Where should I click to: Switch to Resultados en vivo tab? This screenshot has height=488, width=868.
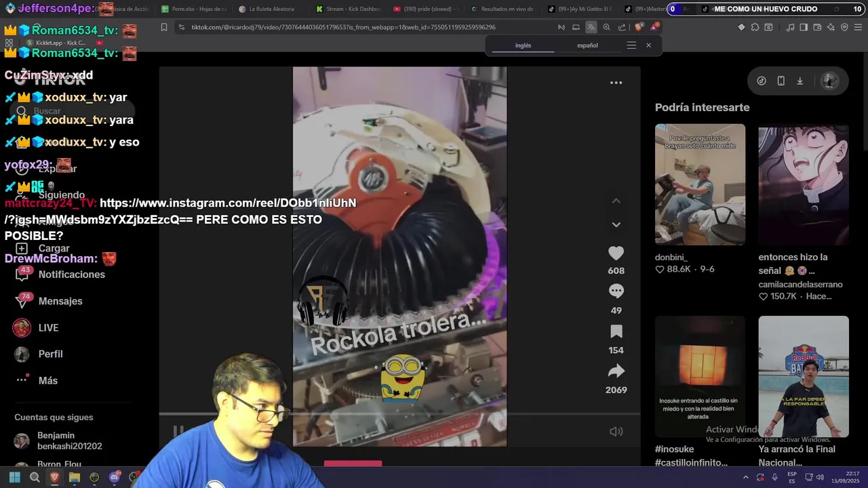[x=502, y=9]
